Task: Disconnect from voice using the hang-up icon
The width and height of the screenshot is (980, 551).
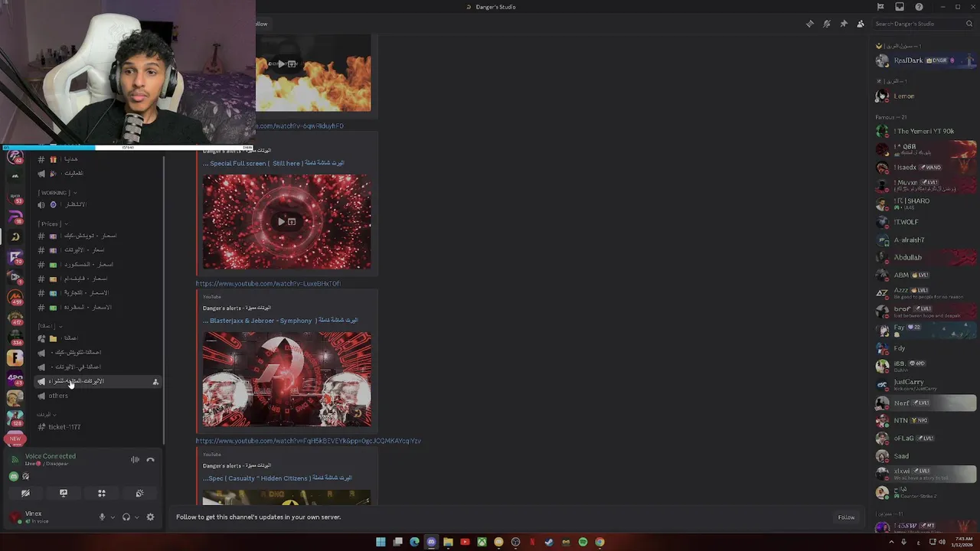Action: 150,460
